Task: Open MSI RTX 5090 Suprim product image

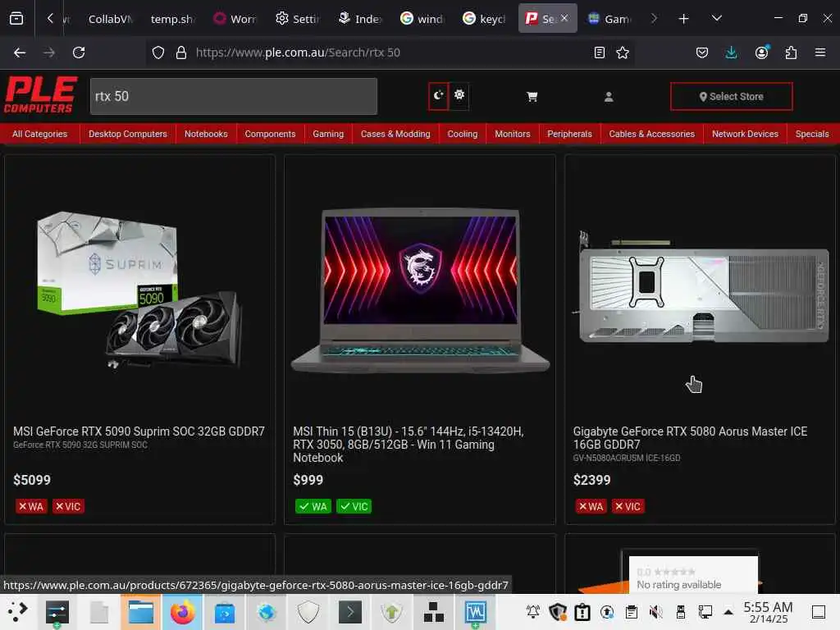Action: pyautogui.click(x=139, y=290)
